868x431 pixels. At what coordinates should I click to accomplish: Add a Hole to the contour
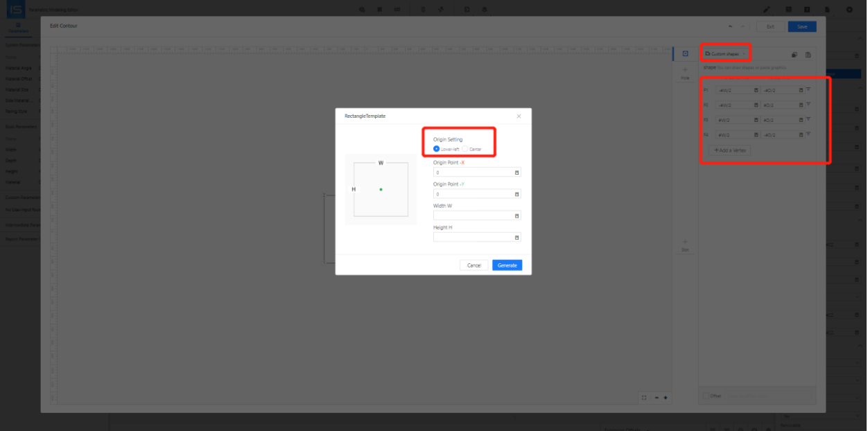(x=685, y=73)
